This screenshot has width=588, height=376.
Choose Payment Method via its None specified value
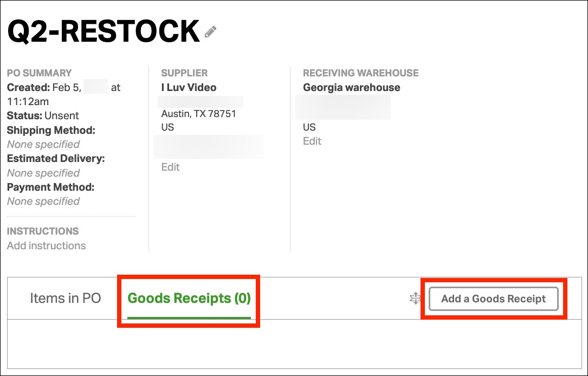[x=43, y=201]
